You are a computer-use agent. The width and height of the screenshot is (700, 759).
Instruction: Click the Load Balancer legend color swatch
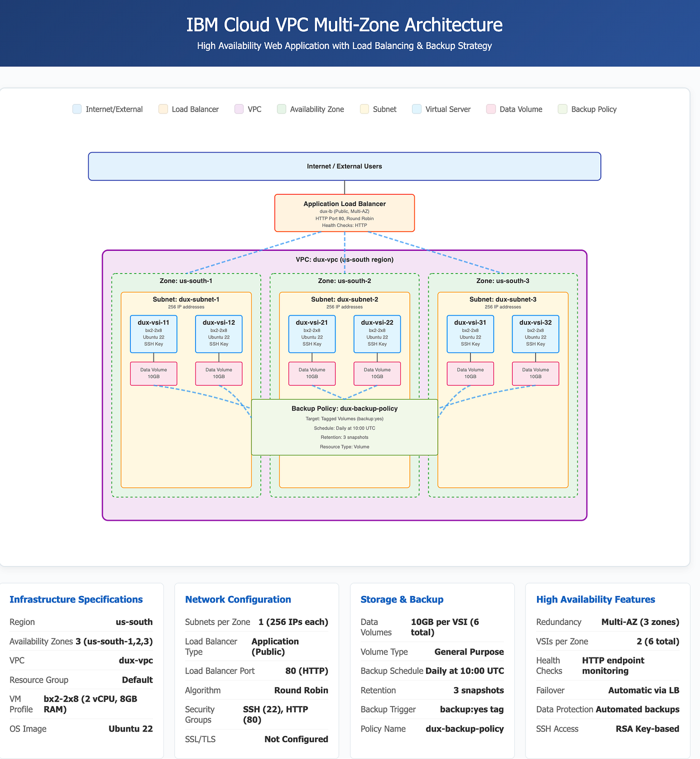click(x=163, y=109)
